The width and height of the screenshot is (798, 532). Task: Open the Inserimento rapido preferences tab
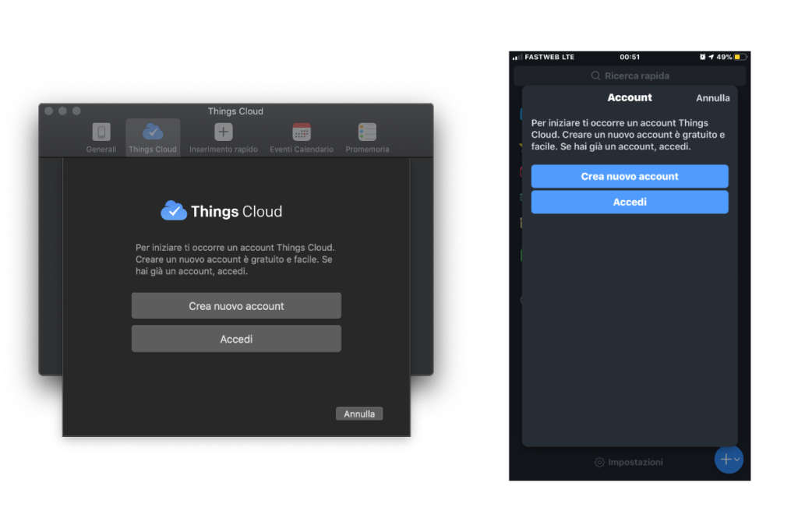[223, 138]
